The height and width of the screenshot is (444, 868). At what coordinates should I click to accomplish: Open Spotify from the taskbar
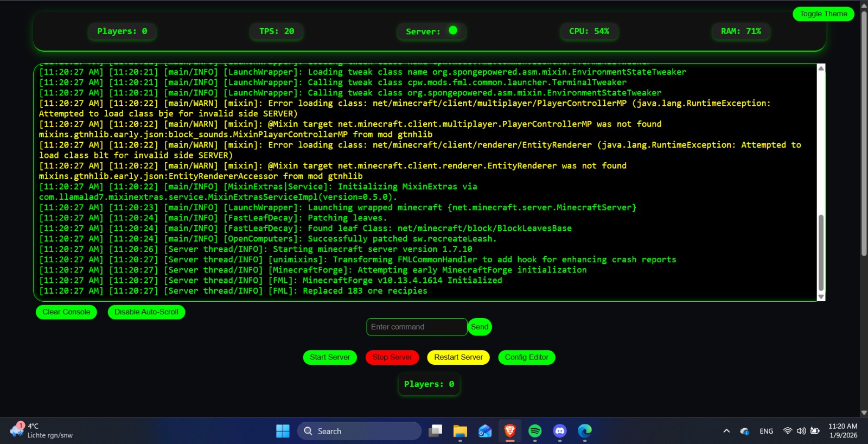pos(535,431)
